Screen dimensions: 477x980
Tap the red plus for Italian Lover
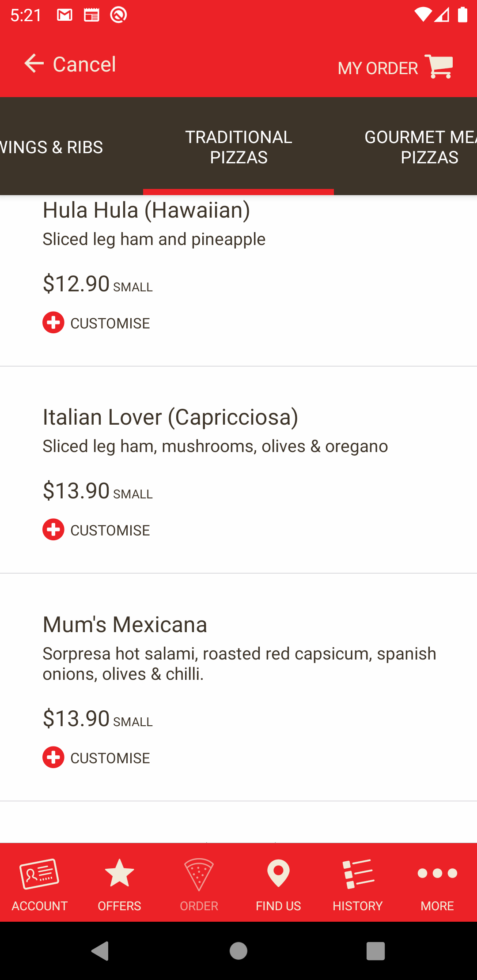pyautogui.click(x=53, y=530)
